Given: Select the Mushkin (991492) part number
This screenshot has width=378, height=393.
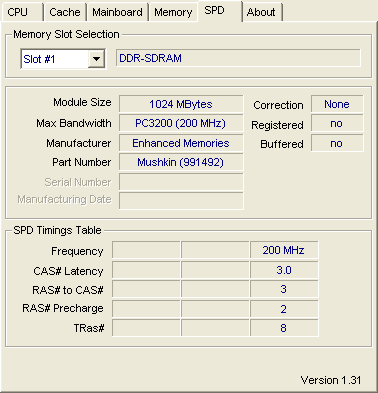Looking at the screenshot, I should pos(181,162).
